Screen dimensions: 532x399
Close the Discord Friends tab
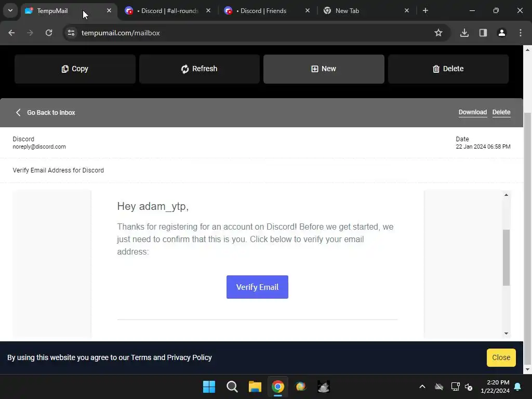308,10
